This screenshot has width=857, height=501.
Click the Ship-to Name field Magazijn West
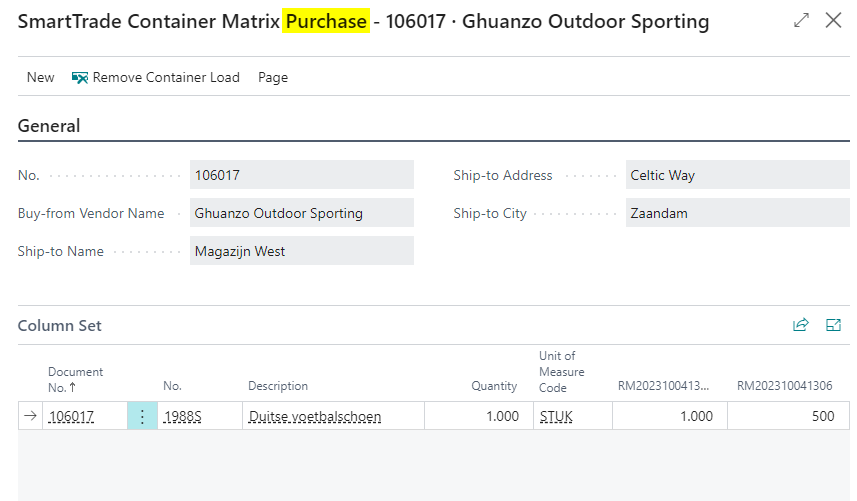[x=302, y=251]
